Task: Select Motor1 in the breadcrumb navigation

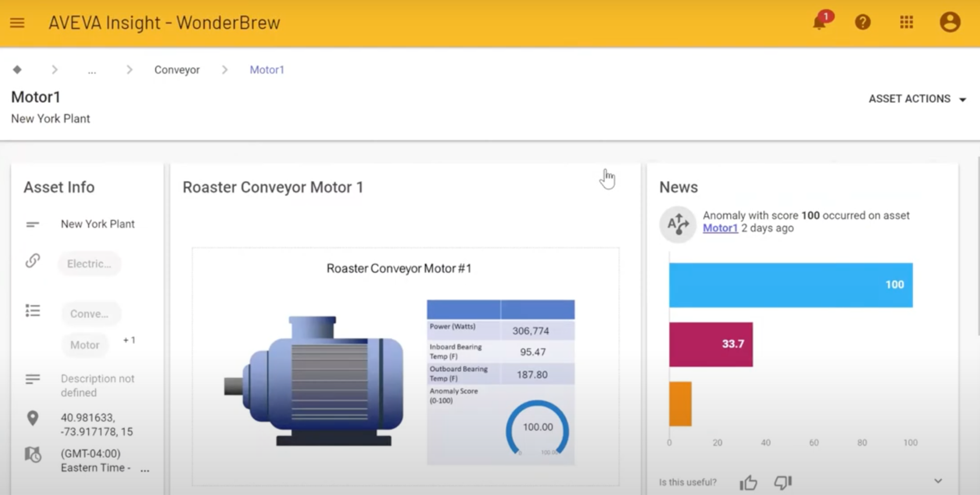Action: click(266, 69)
